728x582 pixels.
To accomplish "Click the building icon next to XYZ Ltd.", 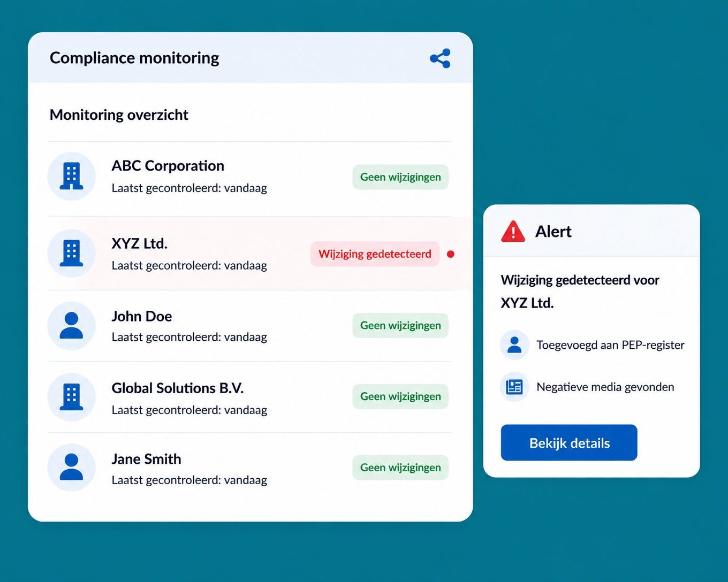I will (x=71, y=253).
